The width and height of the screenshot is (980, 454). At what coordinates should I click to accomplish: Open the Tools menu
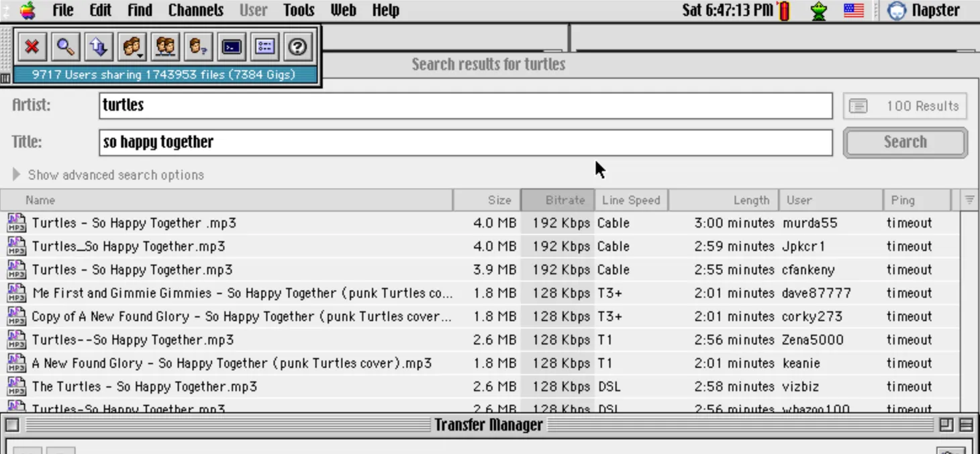pyautogui.click(x=299, y=10)
